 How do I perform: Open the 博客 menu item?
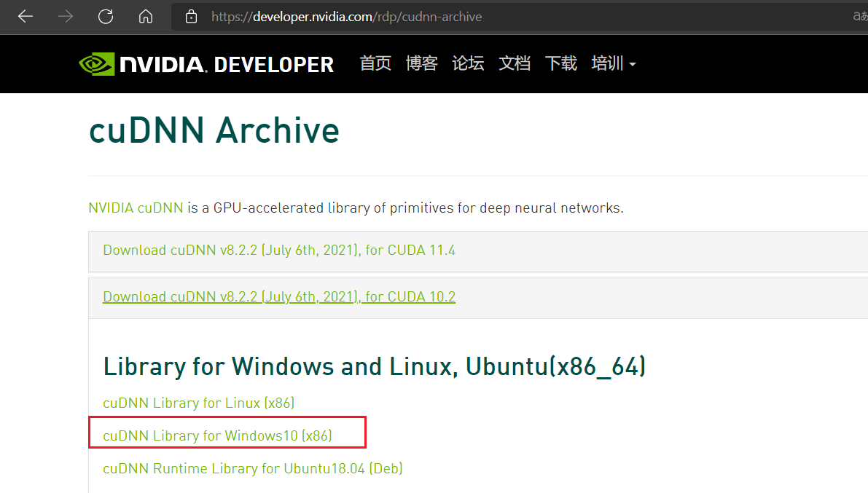click(422, 63)
